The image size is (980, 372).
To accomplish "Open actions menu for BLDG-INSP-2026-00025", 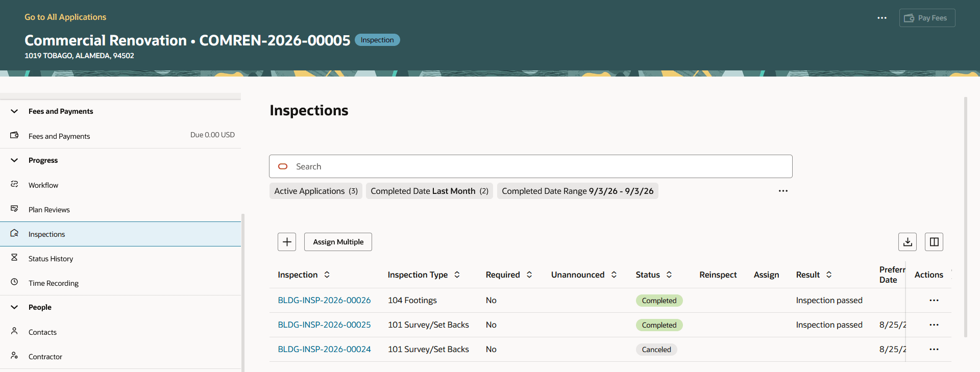I will (x=934, y=325).
